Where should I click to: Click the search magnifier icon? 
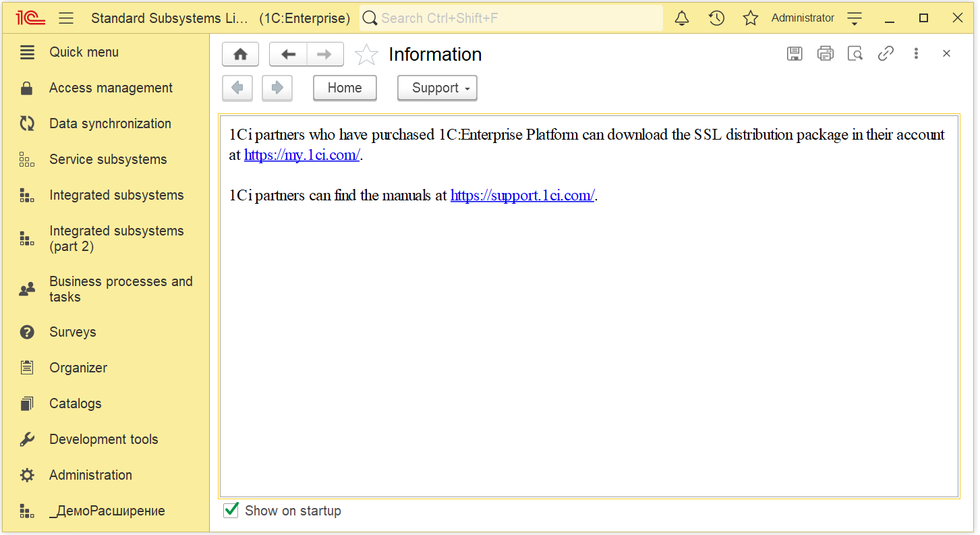[370, 18]
